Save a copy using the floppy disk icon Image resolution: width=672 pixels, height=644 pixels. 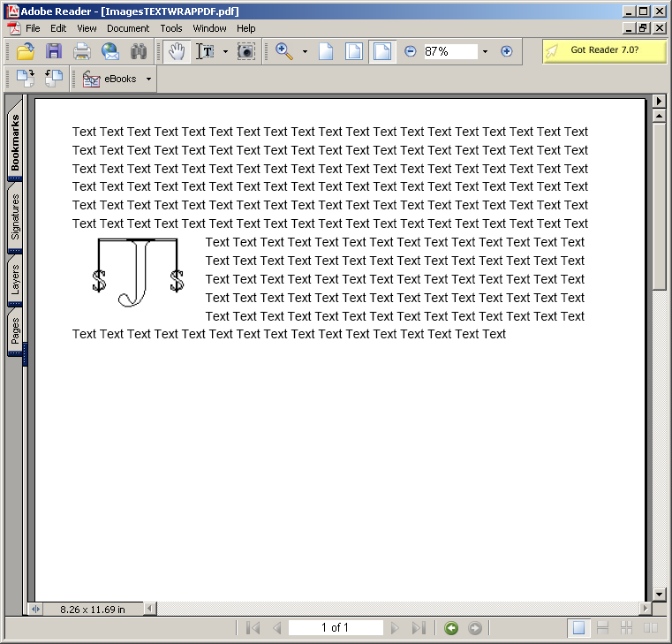pos(54,52)
